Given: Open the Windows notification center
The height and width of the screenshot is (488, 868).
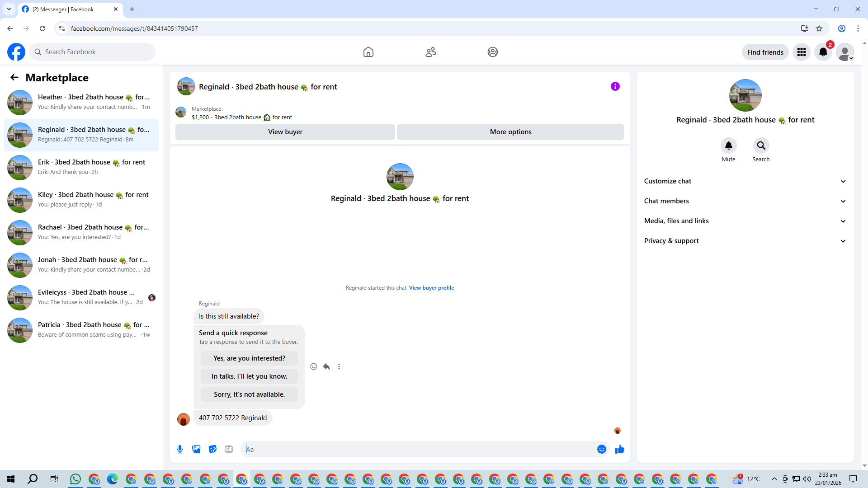Looking at the screenshot, I should [853, 479].
